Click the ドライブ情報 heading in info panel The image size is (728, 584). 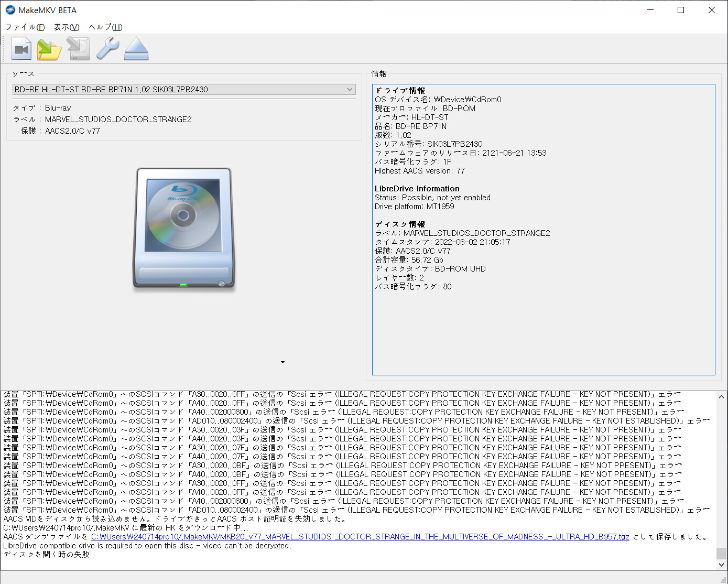pyautogui.click(x=400, y=91)
